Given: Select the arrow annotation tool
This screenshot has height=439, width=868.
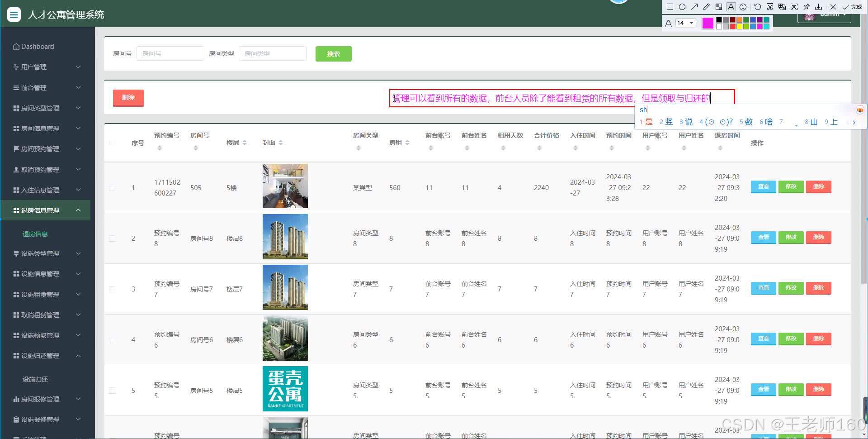Looking at the screenshot, I should pos(694,7).
